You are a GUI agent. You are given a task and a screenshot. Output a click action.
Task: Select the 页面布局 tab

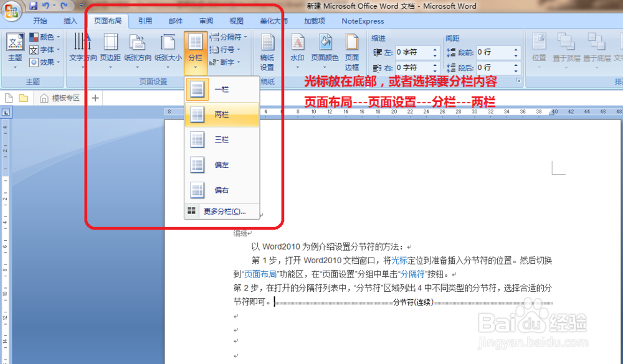(108, 21)
